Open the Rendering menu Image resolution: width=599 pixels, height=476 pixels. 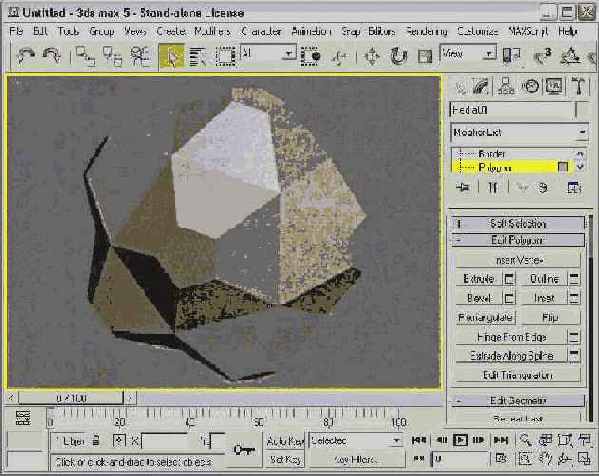pos(426,31)
